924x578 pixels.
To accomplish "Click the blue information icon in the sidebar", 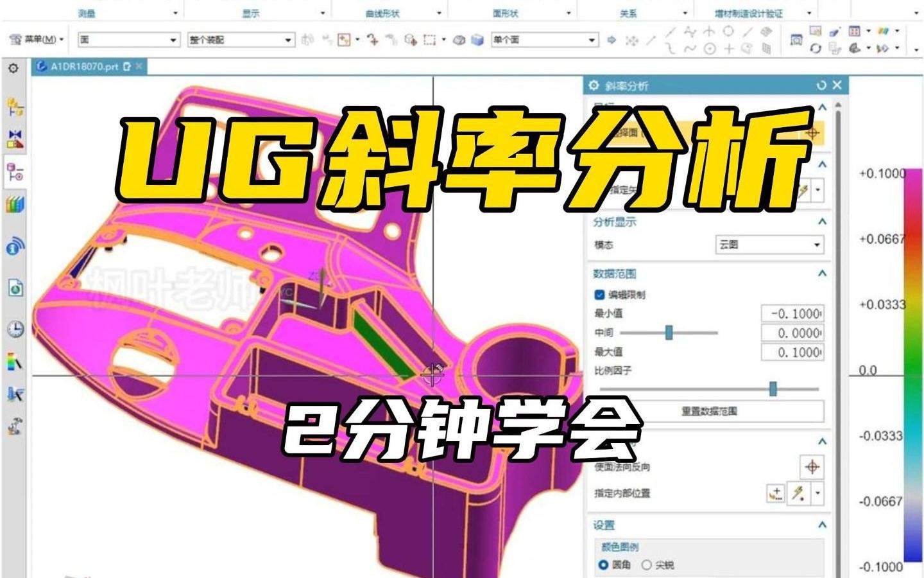I will [x=14, y=247].
